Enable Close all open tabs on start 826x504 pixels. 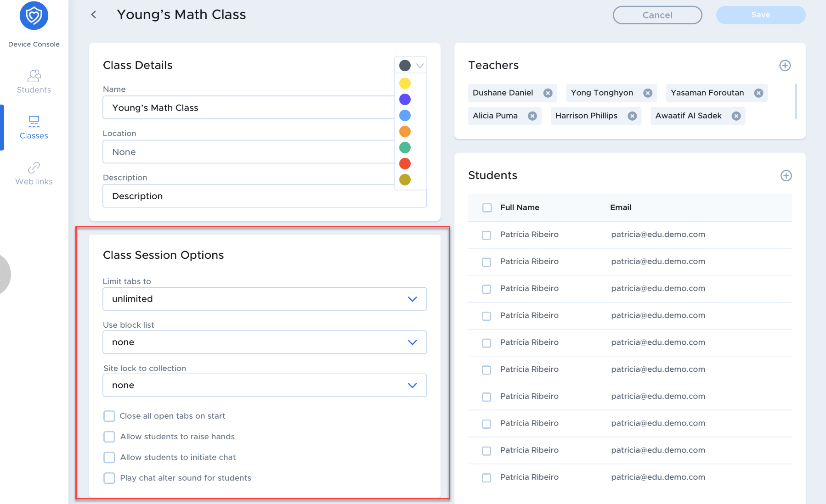click(x=109, y=416)
